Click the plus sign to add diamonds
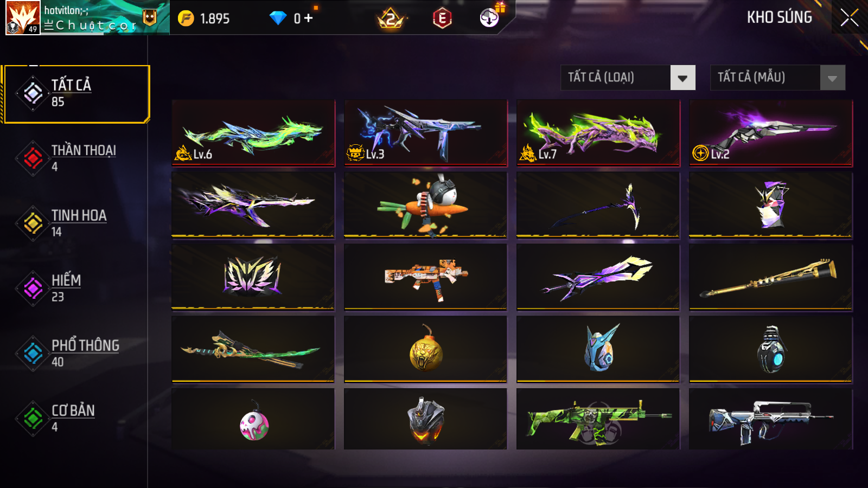868x488 pixels. [308, 18]
